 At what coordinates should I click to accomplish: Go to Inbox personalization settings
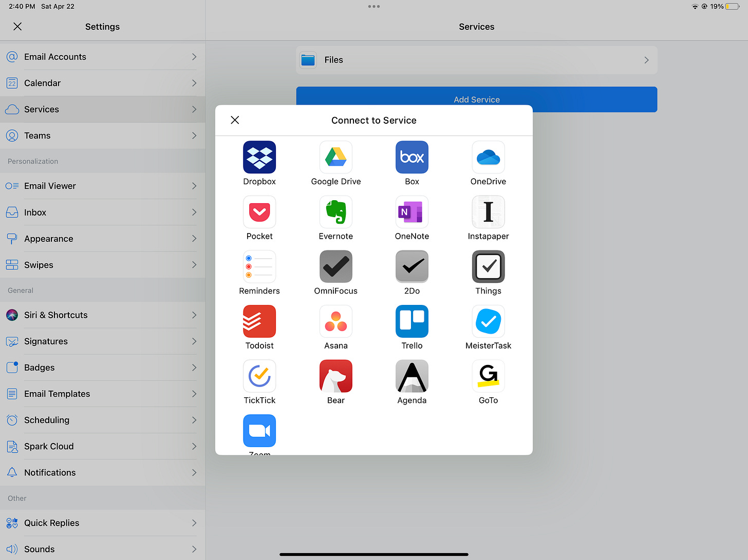tap(103, 213)
